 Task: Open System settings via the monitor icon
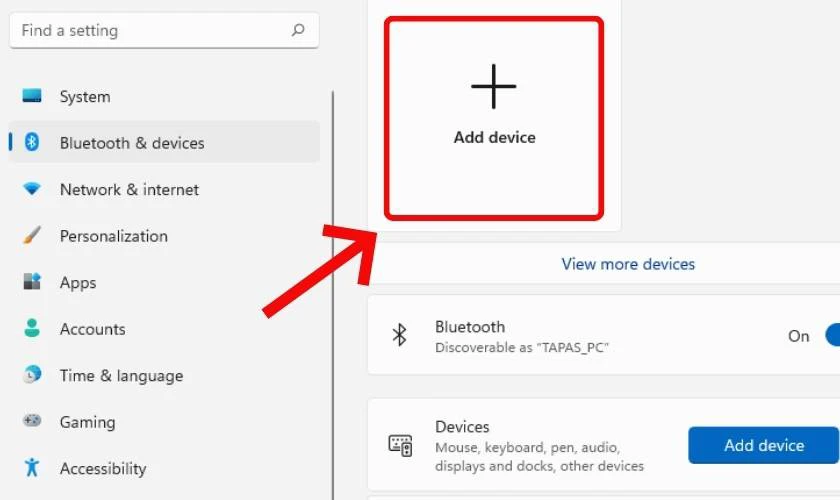point(32,96)
